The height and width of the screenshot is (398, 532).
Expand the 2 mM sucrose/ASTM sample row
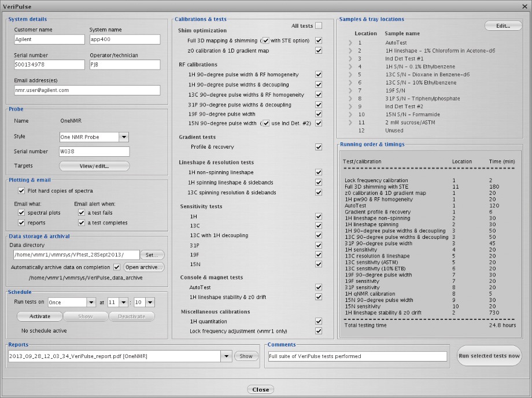pyautogui.click(x=349, y=123)
